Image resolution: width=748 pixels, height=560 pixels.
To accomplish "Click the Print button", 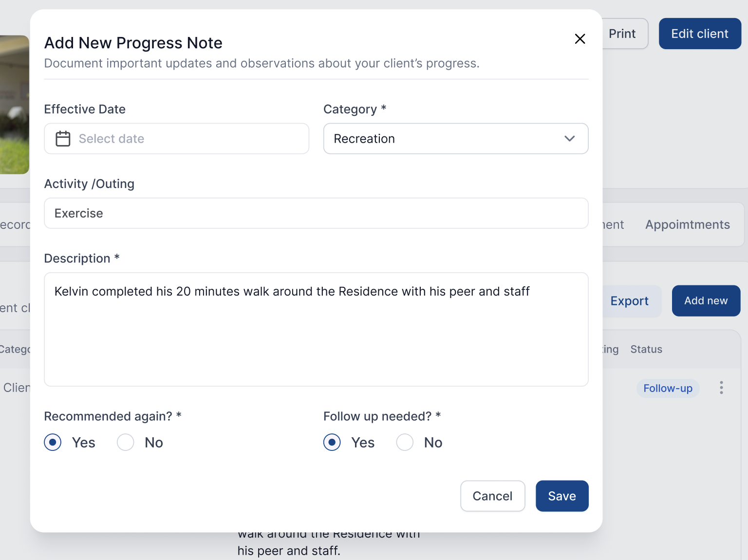I will click(x=623, y=34).
